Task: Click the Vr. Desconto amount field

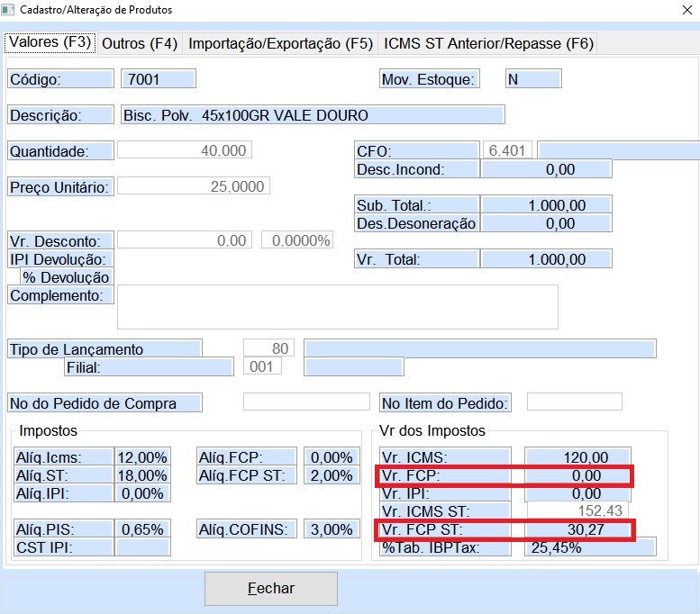Action: pyautogui.click(x=185, y=240)
